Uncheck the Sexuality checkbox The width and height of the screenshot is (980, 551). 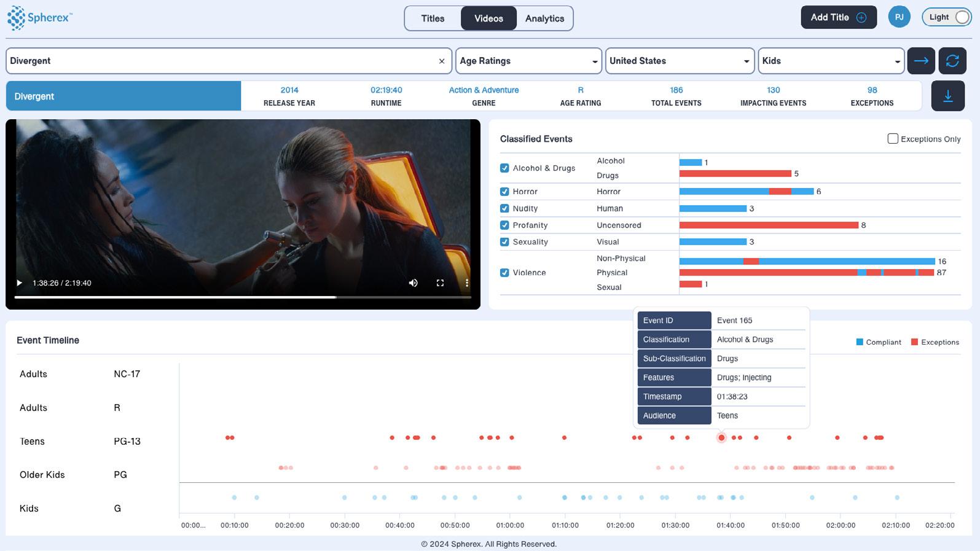click(x=504, y=242)
